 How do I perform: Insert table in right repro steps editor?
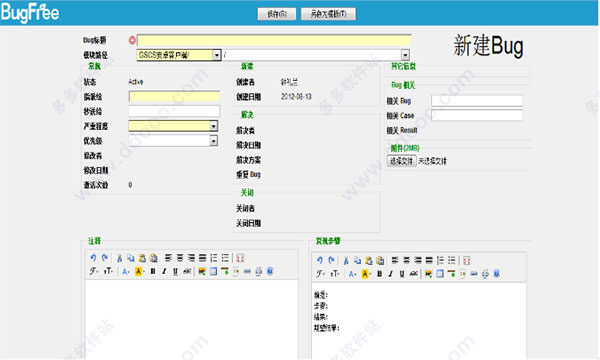pos(440,274)
